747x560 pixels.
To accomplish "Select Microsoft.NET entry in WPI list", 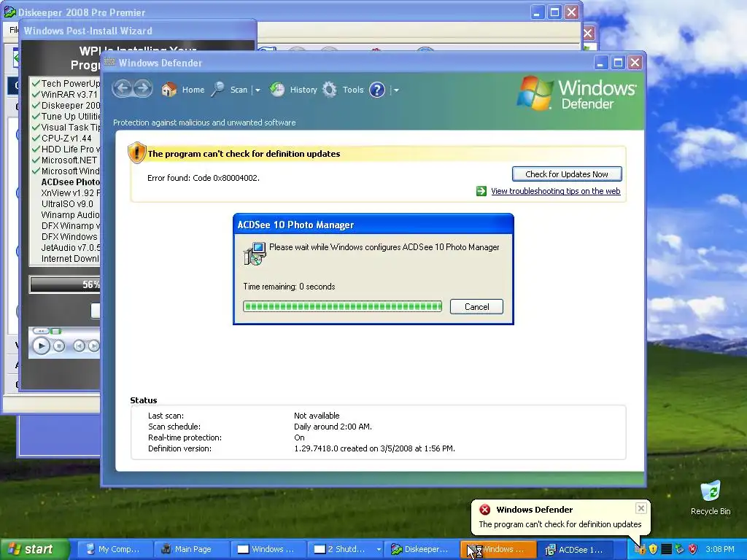I will coord(69,160).
